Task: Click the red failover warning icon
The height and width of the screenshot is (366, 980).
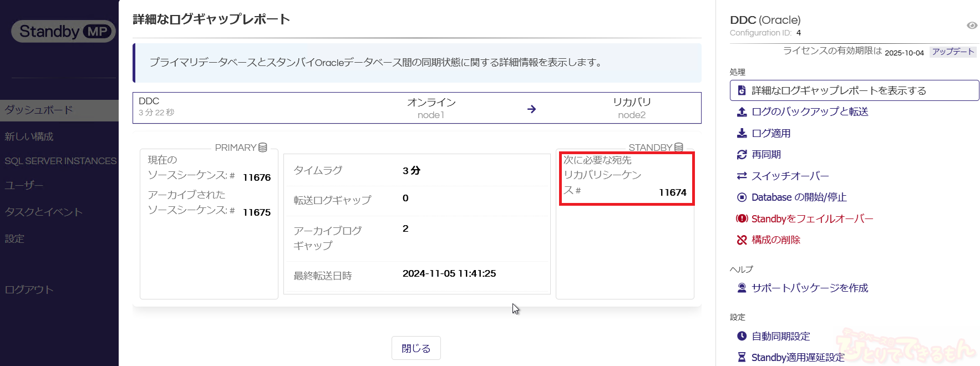Action: click(x=742, y=218)
